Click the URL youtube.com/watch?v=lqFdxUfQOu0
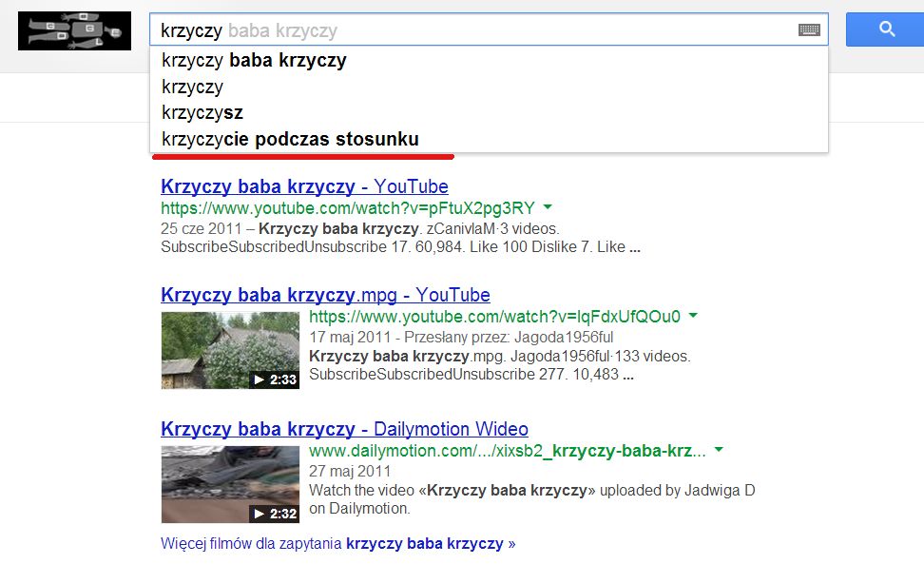924x564 pixels. (494, 317)
